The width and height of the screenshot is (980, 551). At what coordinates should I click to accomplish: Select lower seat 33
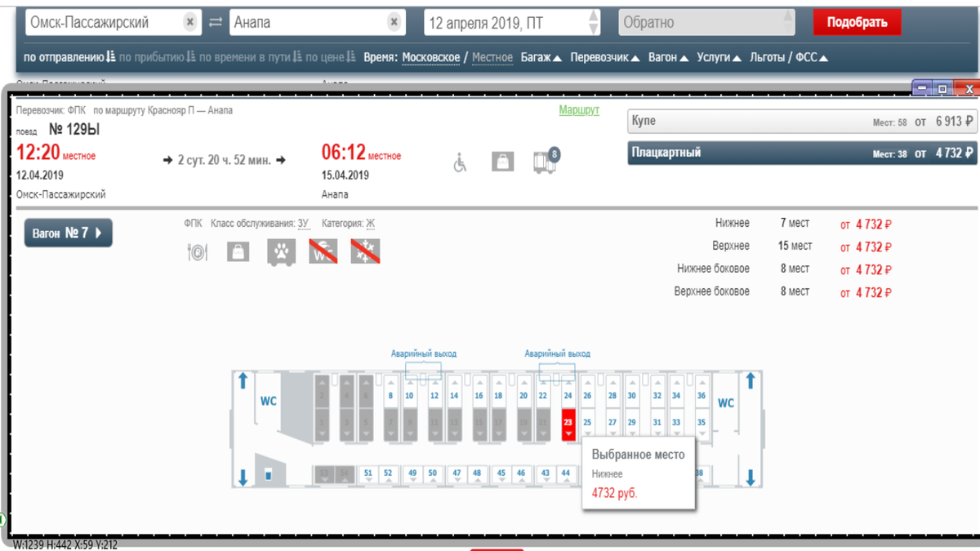coord(676,424)
